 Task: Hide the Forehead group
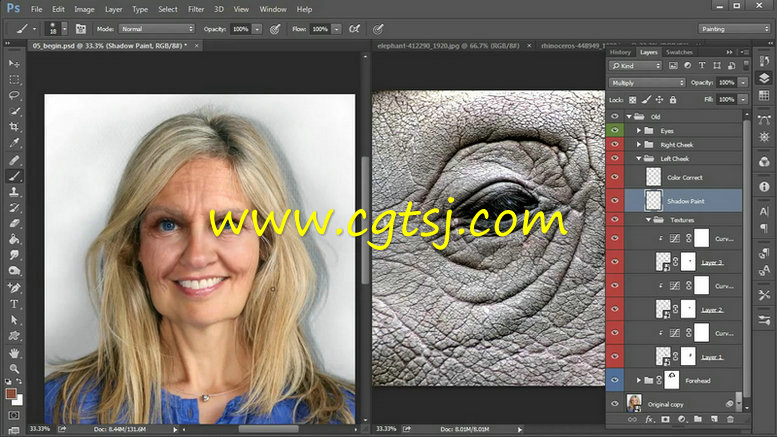[x=614, y=380]
